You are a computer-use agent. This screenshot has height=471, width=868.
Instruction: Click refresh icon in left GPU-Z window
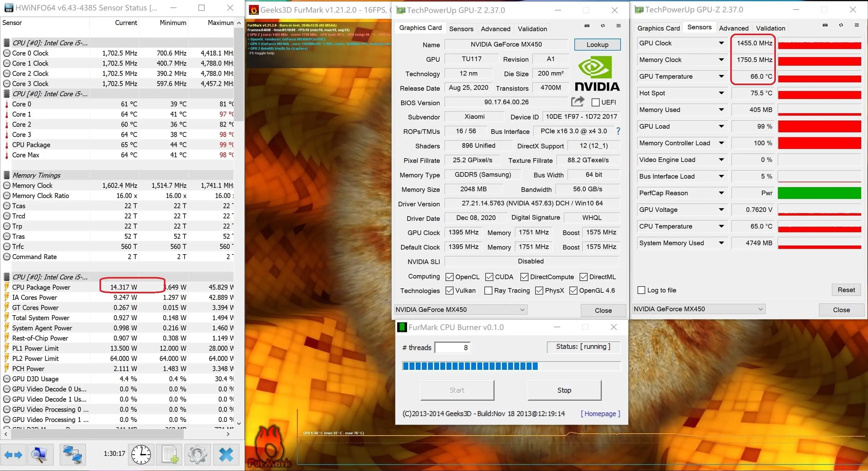point(603,26)
